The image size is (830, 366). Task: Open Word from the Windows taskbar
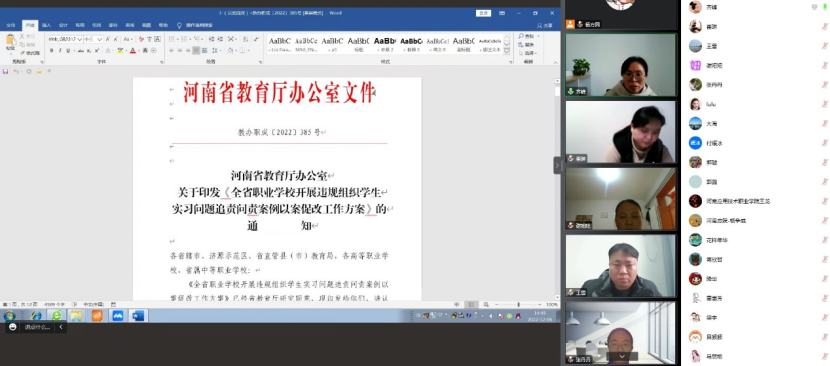click(x=138, y=316)
